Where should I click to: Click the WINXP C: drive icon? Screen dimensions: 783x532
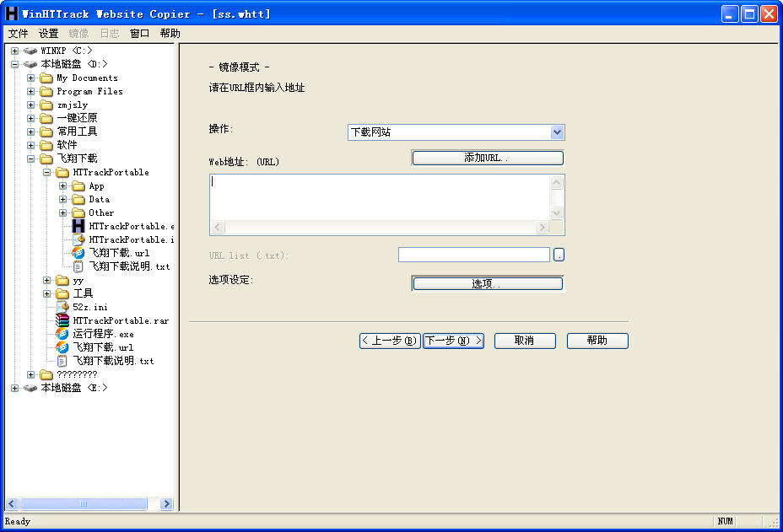(30, 51)
